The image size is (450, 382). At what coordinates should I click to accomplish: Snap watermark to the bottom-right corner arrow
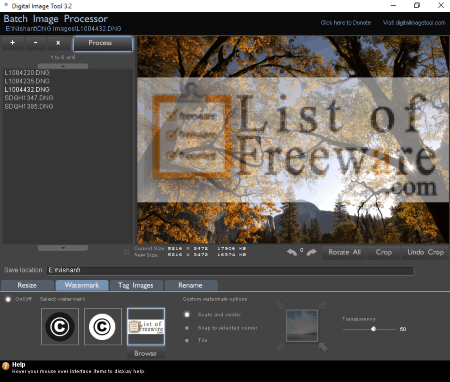point(323,347)
